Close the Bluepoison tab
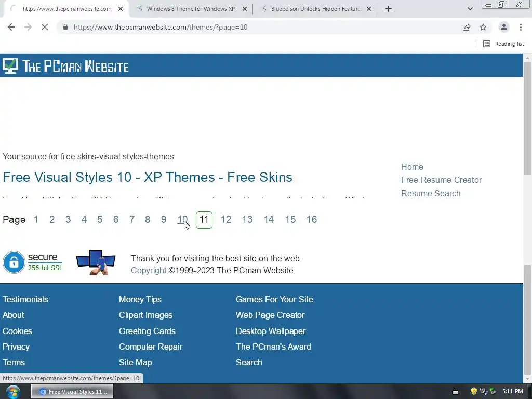Viewport: 532px width, 399px height. click(x=369, y=9)
